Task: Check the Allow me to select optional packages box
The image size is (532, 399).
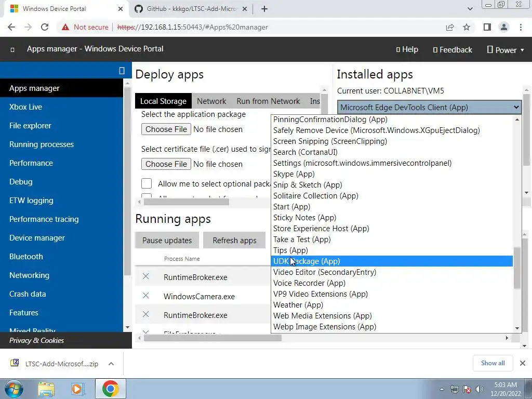Action: [147, 183]
